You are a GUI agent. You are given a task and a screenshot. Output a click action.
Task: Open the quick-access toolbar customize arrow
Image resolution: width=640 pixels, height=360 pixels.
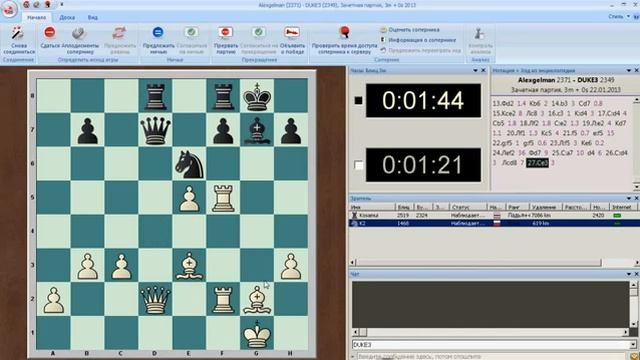coord(62,5)
